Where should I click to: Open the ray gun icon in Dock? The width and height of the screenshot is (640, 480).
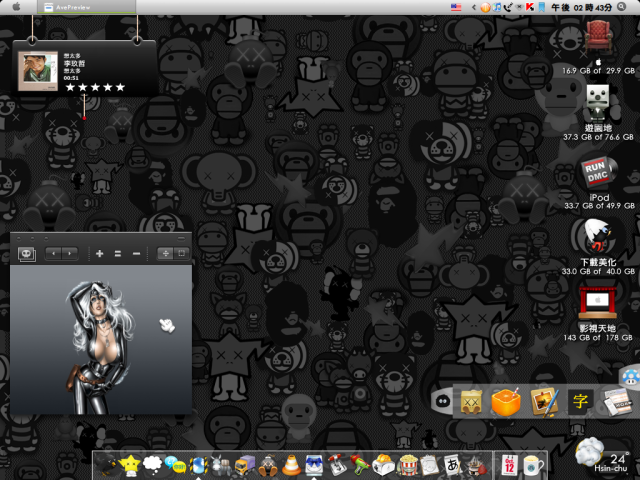point(360,465)
